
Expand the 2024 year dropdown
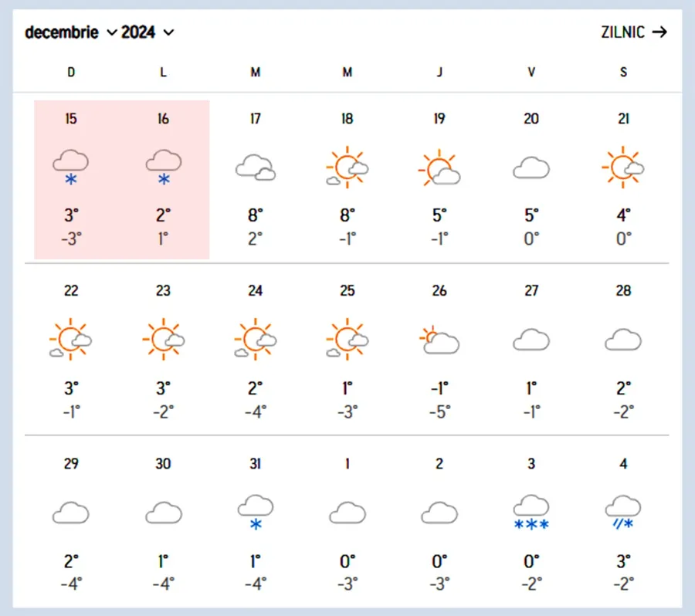click(x=147, y=32)
